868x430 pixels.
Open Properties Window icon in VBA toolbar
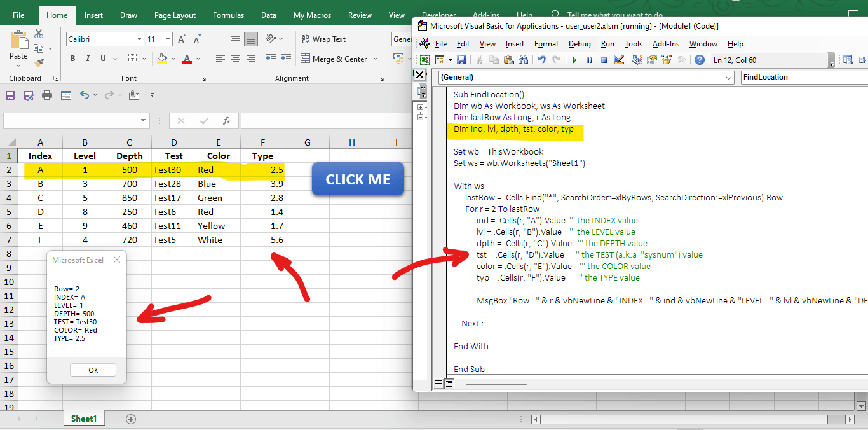point(652,60)
